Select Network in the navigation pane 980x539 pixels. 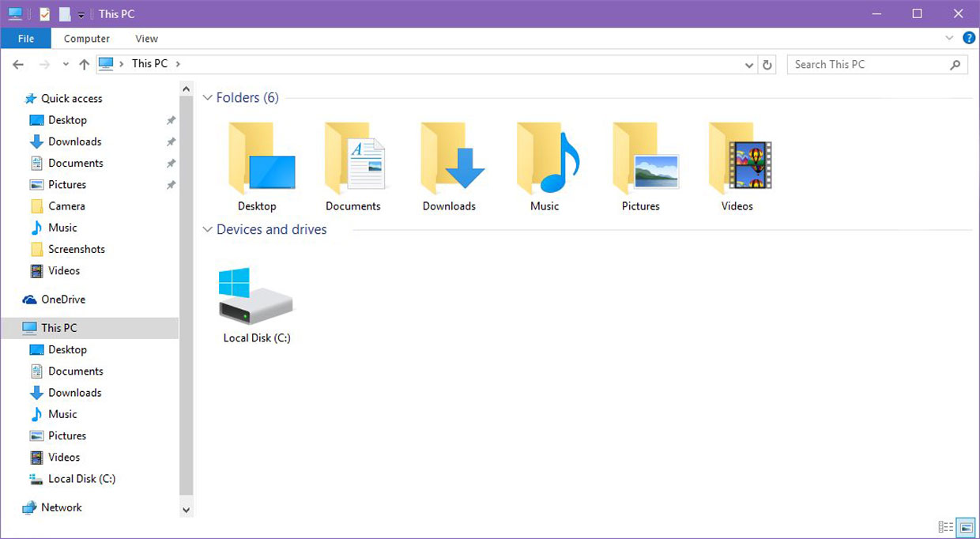click(61, 507)
